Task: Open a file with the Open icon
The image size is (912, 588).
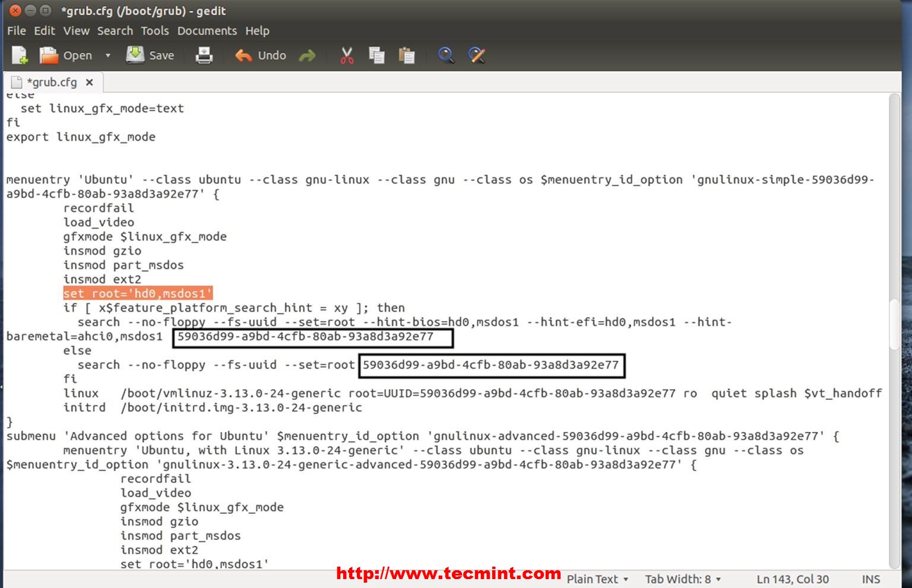Action: click(x=65, y=55)
